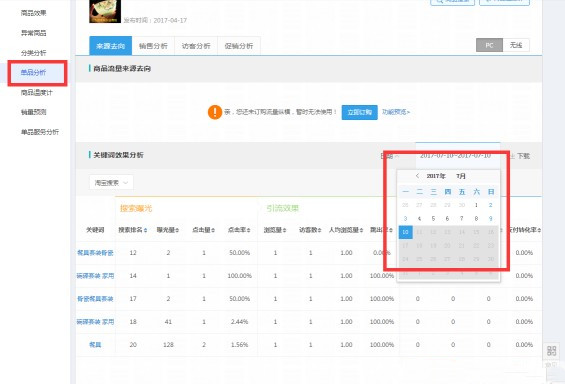Viewport: 565px width, 384px height.
Task: Select 单品分析 in the sidebar
Action: click(33, 73)
